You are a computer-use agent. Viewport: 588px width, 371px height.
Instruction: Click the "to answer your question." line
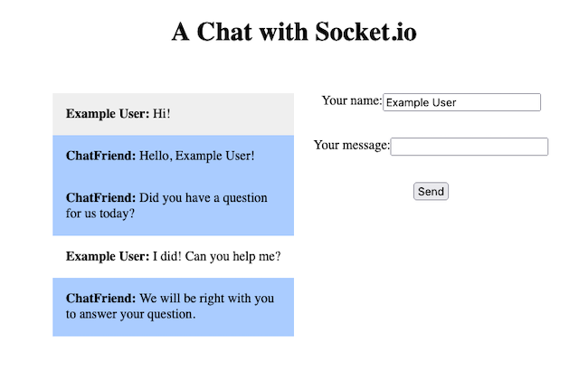[130, 315]
